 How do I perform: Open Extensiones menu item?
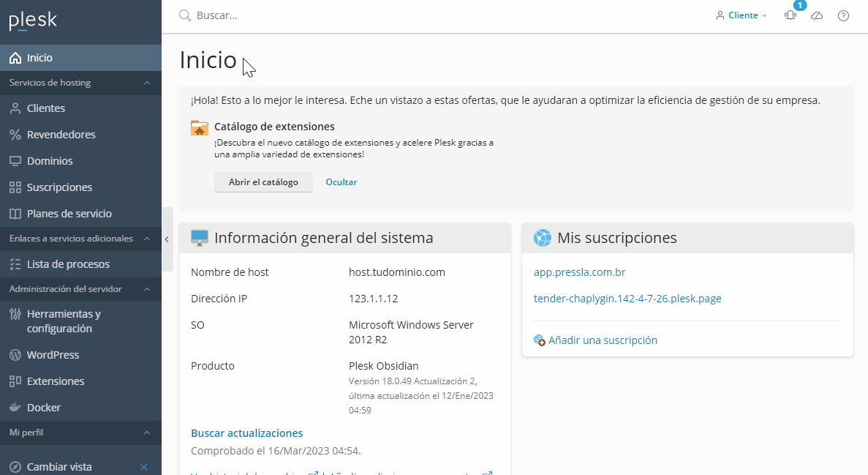(x=81, y=381)
